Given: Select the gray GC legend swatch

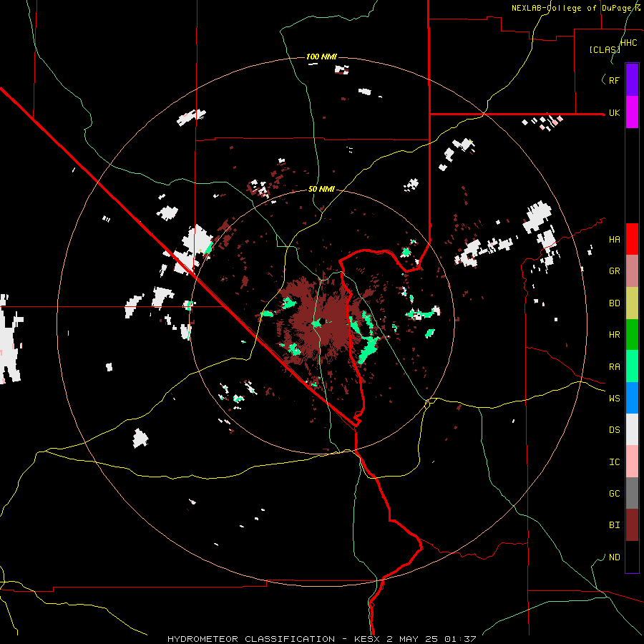Looking at the screenshot, I should pos(632,493).
